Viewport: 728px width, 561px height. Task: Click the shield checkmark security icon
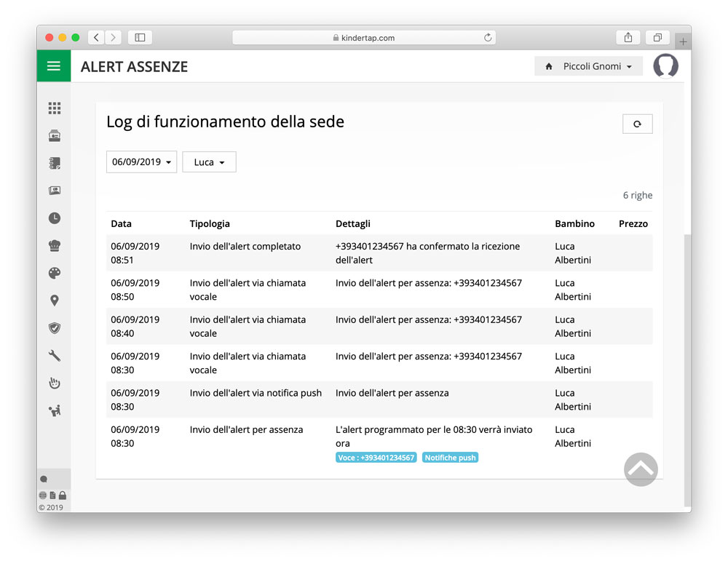[55, 328]
